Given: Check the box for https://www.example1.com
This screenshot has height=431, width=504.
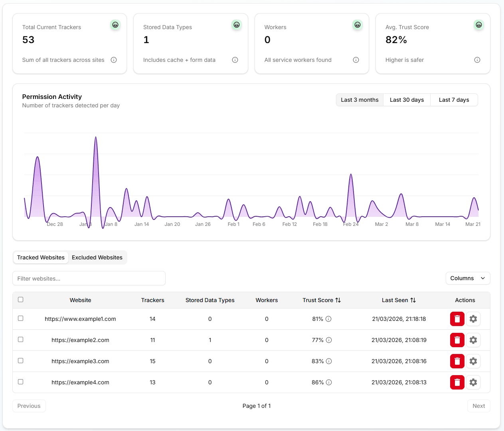Looking at the screenshot, I should coord(21,318).
